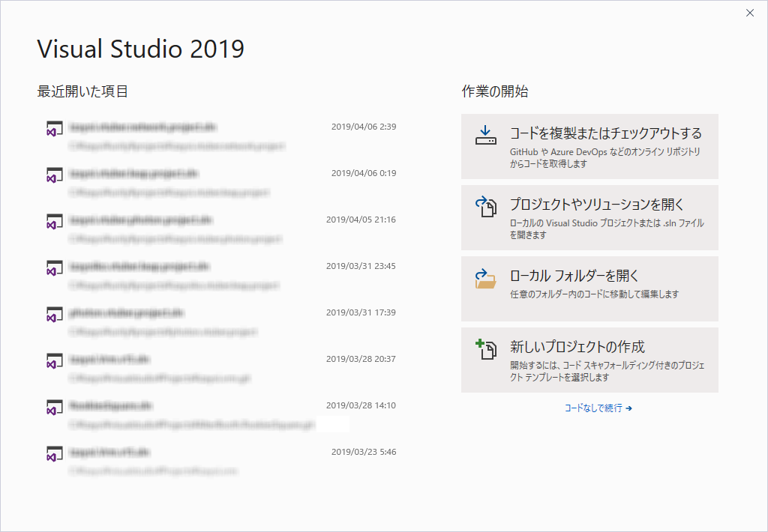Click the スキャフォールディング付き template description text

pos(607,371)
